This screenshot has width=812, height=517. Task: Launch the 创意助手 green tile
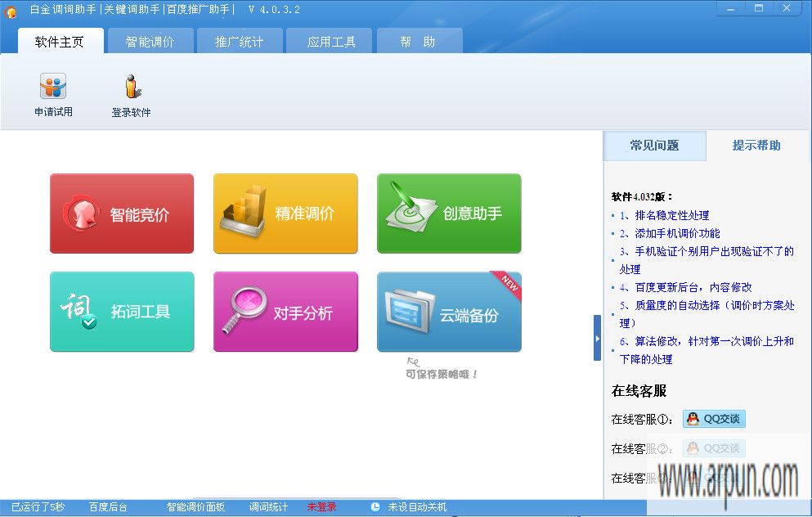point(449,214)
